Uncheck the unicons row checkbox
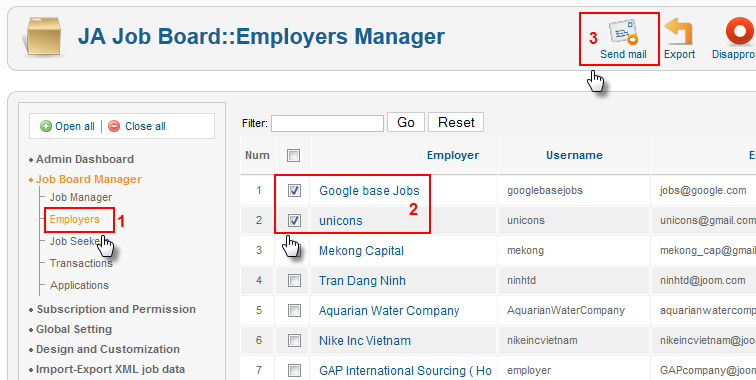Image resolution: width=756 pixels, height=380 pixels. (x=294, y=220)
